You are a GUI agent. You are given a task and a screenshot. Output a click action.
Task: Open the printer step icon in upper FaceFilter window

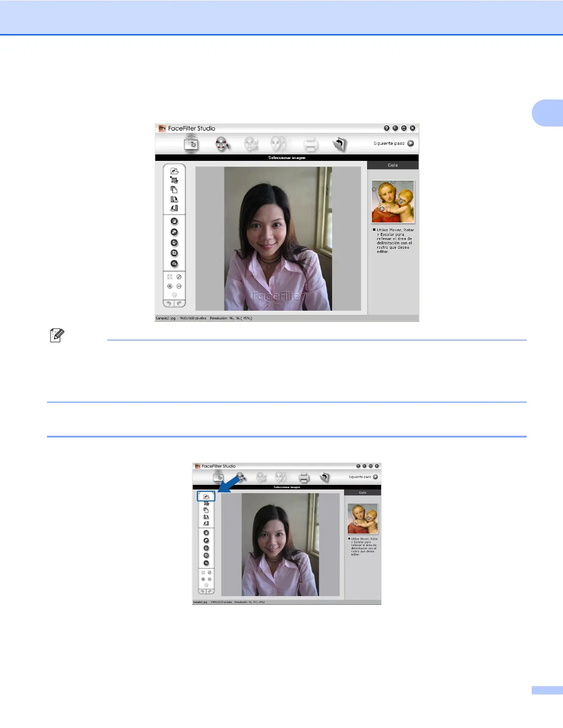(311, 144)
